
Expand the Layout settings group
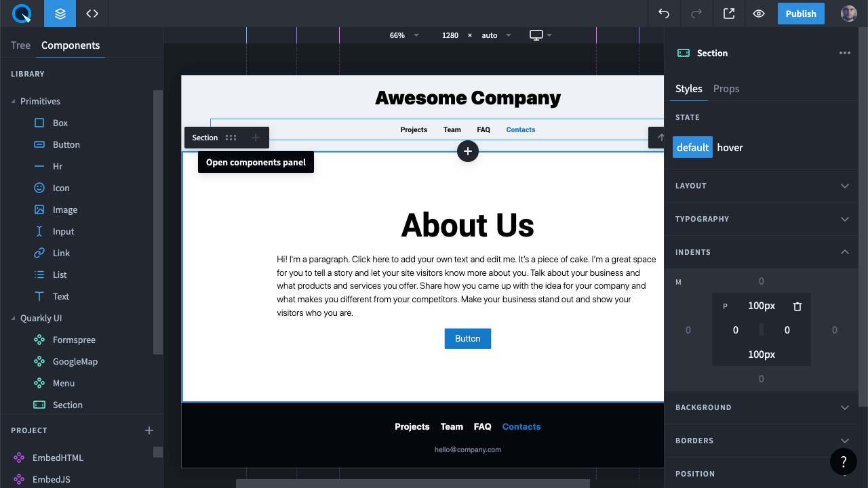pos(761,186)
